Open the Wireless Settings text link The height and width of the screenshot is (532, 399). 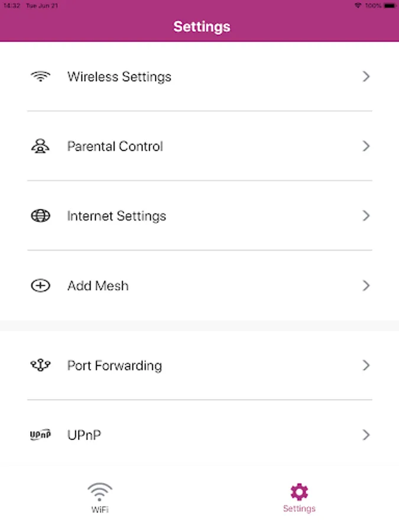(119, 77)
